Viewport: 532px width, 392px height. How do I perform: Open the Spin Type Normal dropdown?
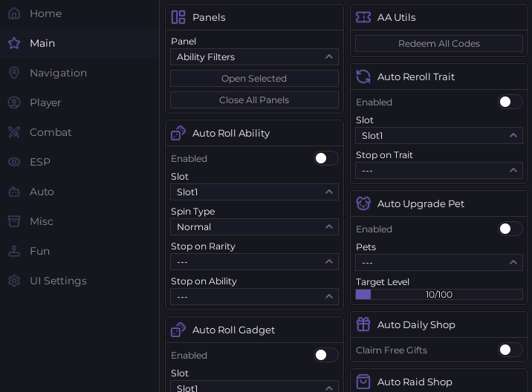[254, 227]
